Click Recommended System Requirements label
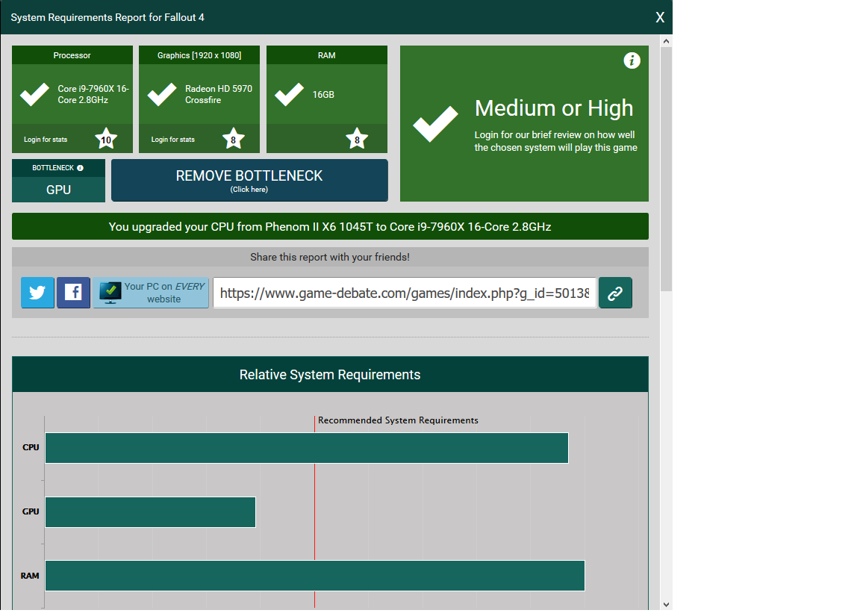The image size is (860, 616). point(398,420)
